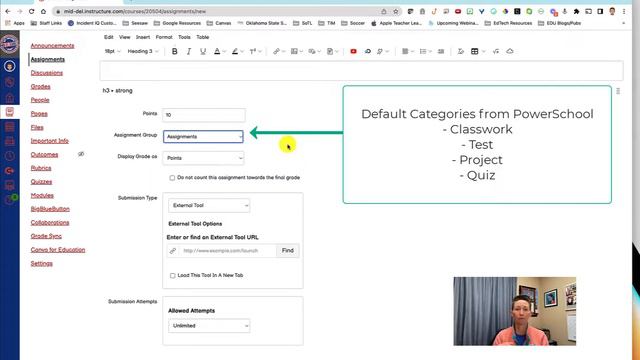
Task: Go to browser home icon
Action: (43, 11)
